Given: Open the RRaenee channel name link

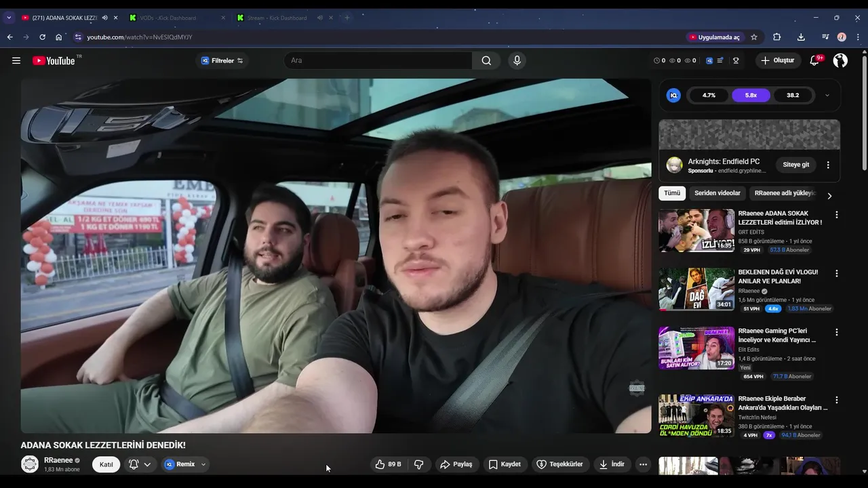Looking at the screenshot, I should [58, 460].
